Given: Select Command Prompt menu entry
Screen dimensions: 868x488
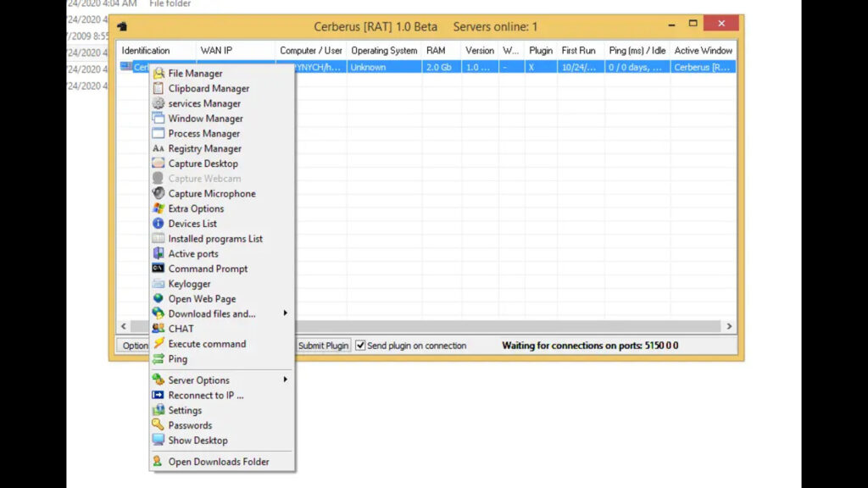Looking at the screenshot, I should (x=222, y=269).
